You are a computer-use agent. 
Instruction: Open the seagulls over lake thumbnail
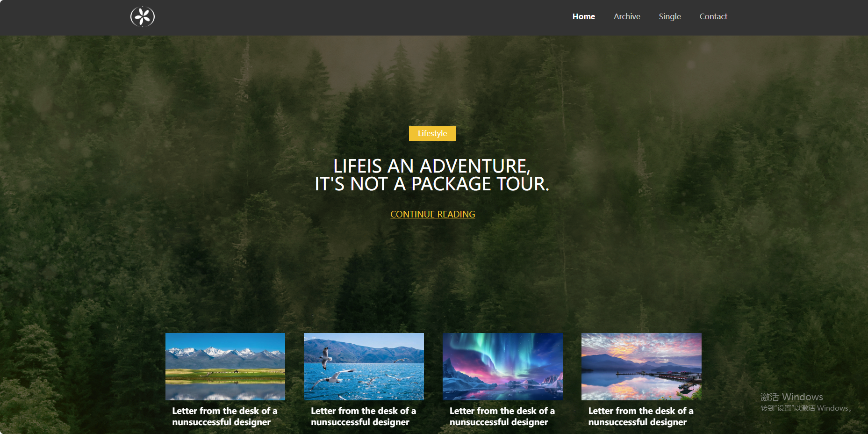(x=364, y=367)
